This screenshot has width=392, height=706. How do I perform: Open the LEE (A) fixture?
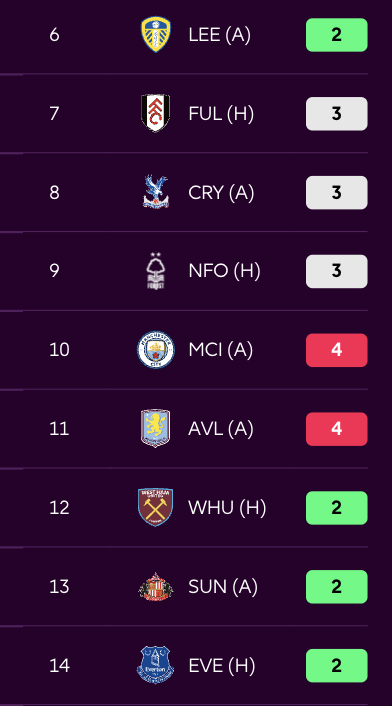coord(220,35)
